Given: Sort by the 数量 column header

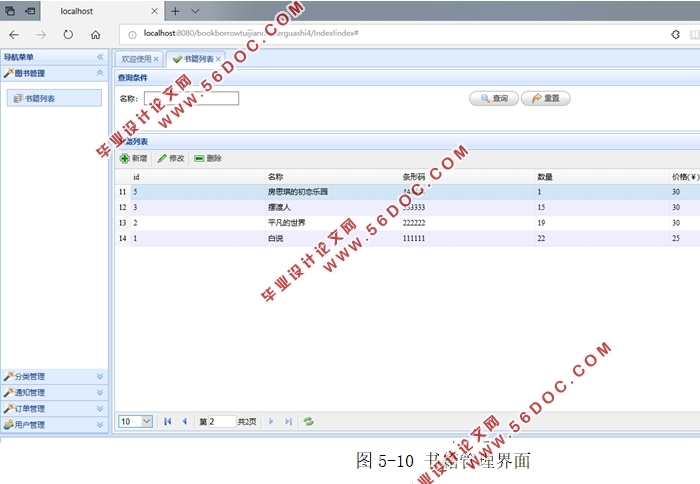Looking at the screenshot, I should pos(603,177).
